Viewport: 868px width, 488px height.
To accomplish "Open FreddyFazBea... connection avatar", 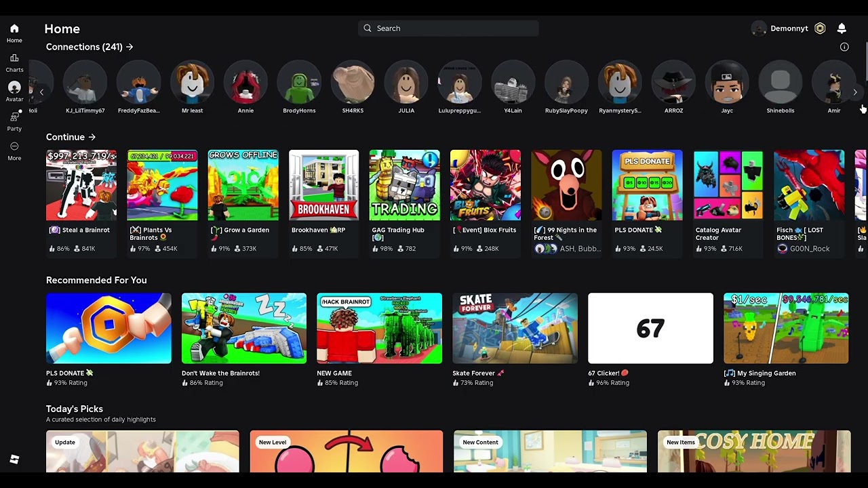I will click(138, 82).
